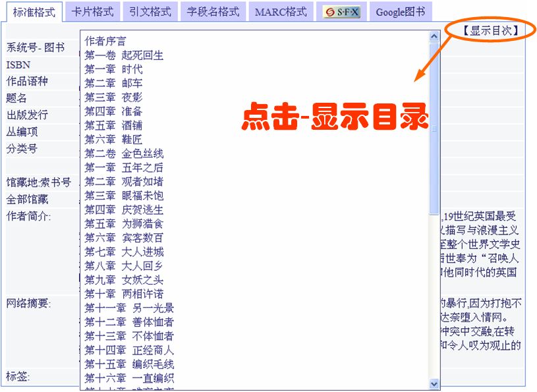Screen dimensions: 537x392
Task: Select 第四章 准备 entry
Action: pos(113,111)
